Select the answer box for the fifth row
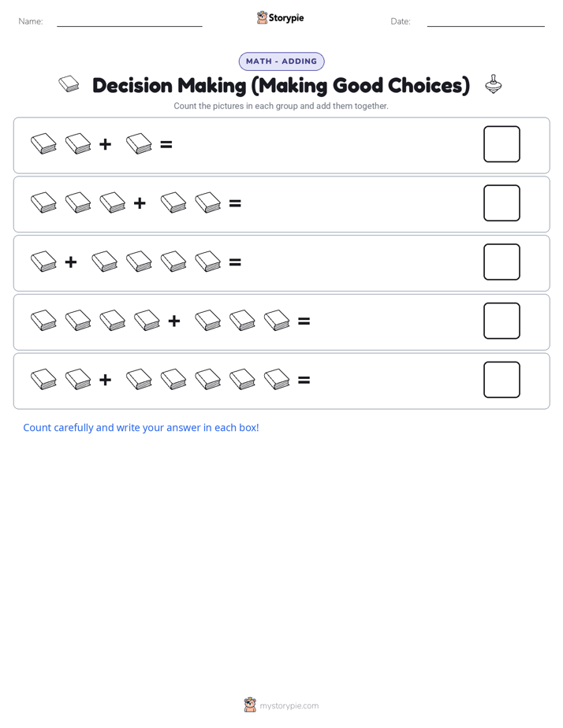 [501, 380]
